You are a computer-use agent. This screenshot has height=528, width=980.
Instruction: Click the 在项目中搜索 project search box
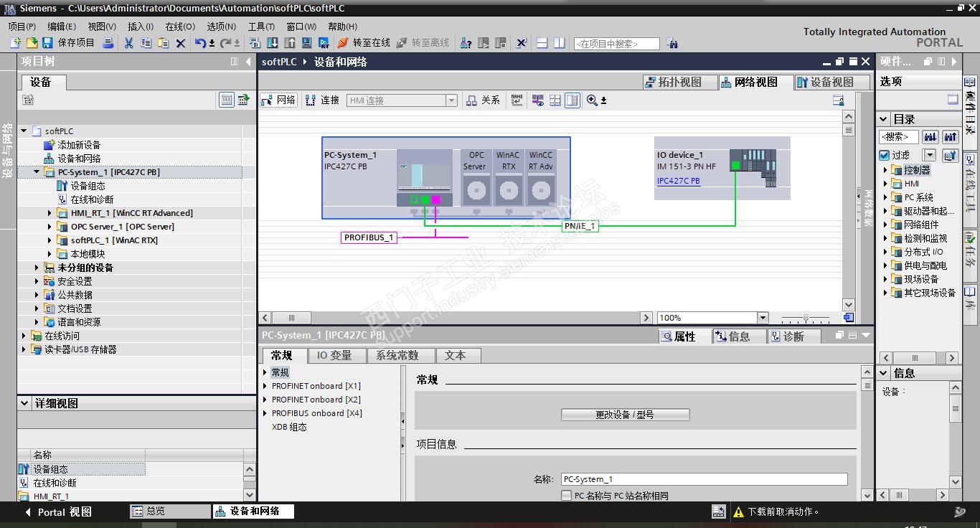[x=616, y=44]
